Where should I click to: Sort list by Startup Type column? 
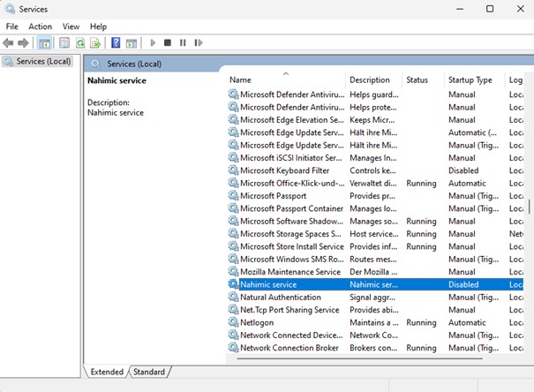[x=470, y=80]
